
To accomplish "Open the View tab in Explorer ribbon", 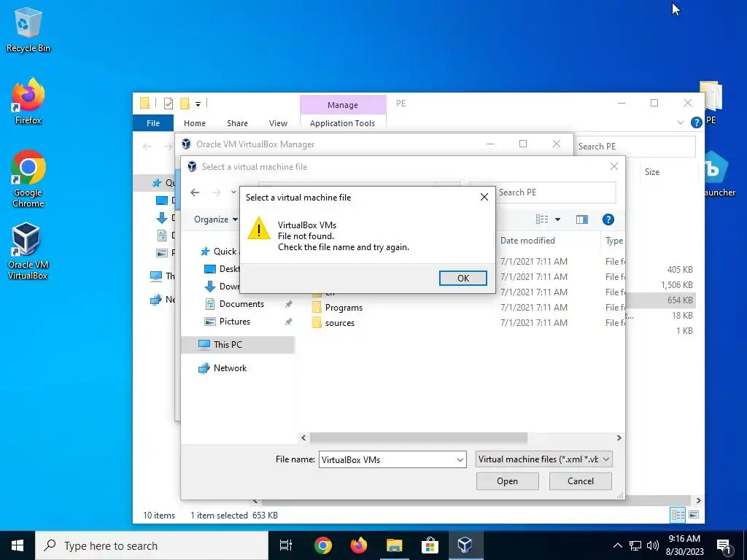I will point(278,122).
